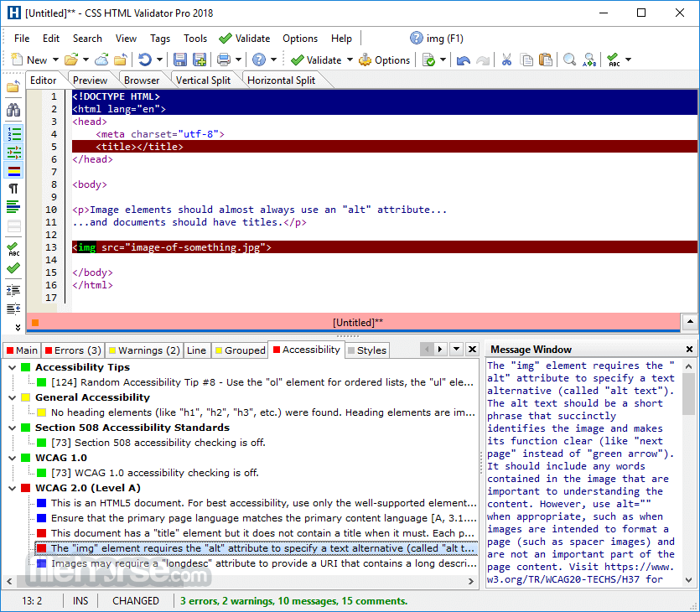Paste from clipboard using the paste icon
The height and width of the screenshot is (612, 700).
(x=545, y=60)
